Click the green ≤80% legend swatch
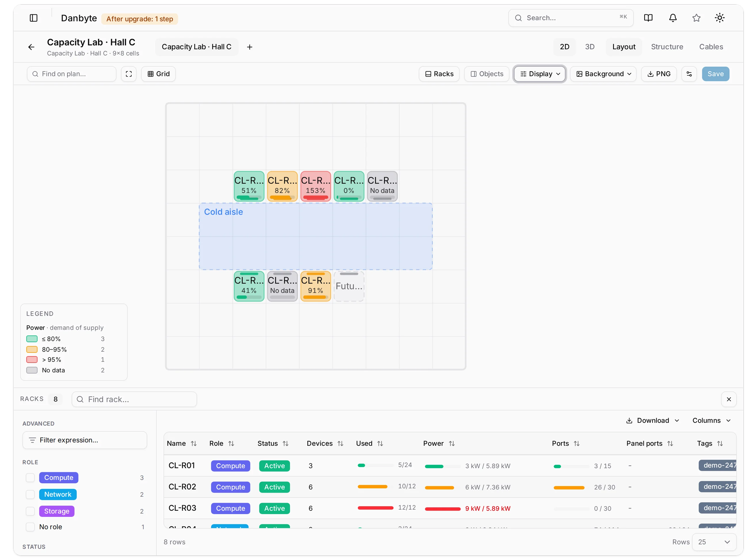Image resolution: width=748 pixels, height=560 pixels. click(x=32, y=338)
